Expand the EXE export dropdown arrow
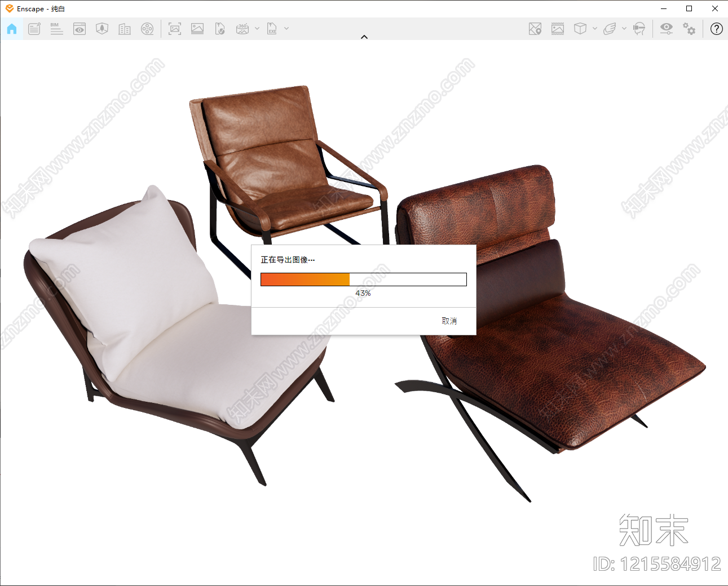The width and height of the screenshot is (728, 586). [286, 28]
